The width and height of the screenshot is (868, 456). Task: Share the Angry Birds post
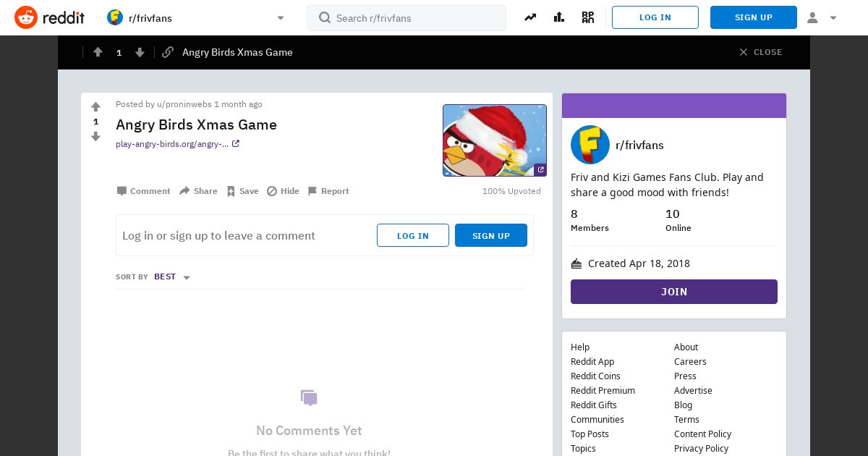point(198,191)
